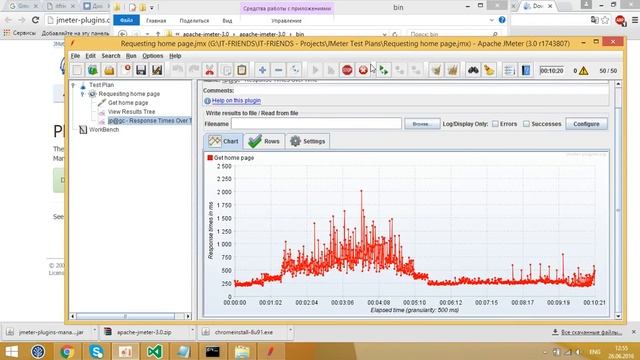Open apache-jmeter-3.0.zip download dropdown arrow
This screenshot has width=640, height=360.
192,329
